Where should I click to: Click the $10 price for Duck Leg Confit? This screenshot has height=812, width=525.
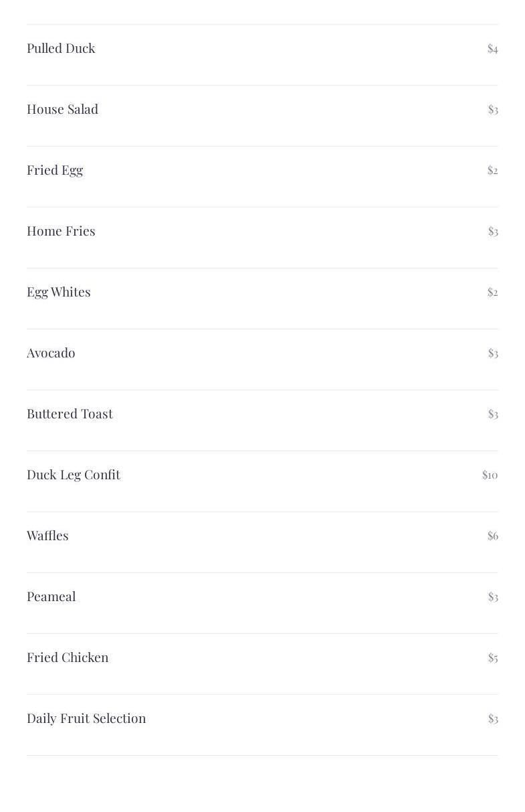[x=490, y=475]
